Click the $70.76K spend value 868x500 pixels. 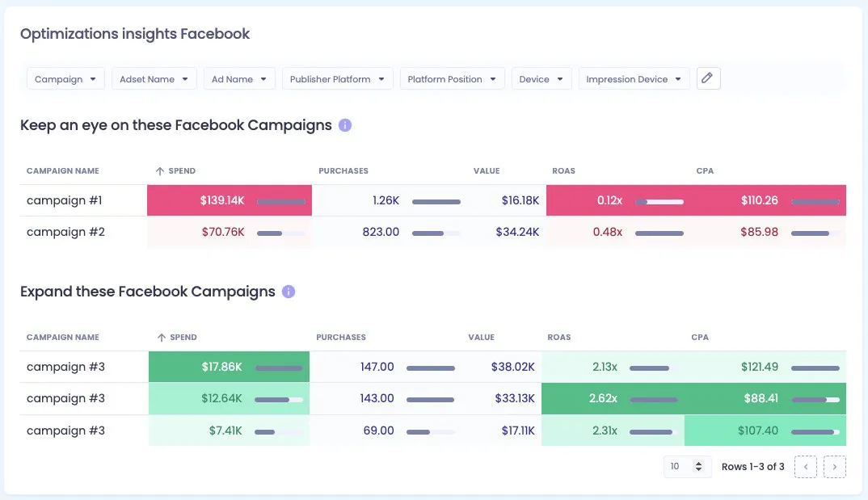pos(223,232)
